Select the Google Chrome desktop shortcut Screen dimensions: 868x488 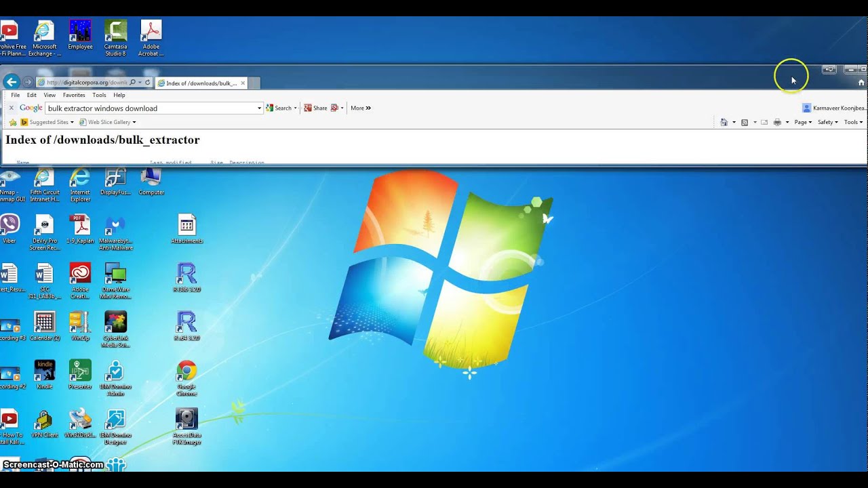(x=186, y=378)
